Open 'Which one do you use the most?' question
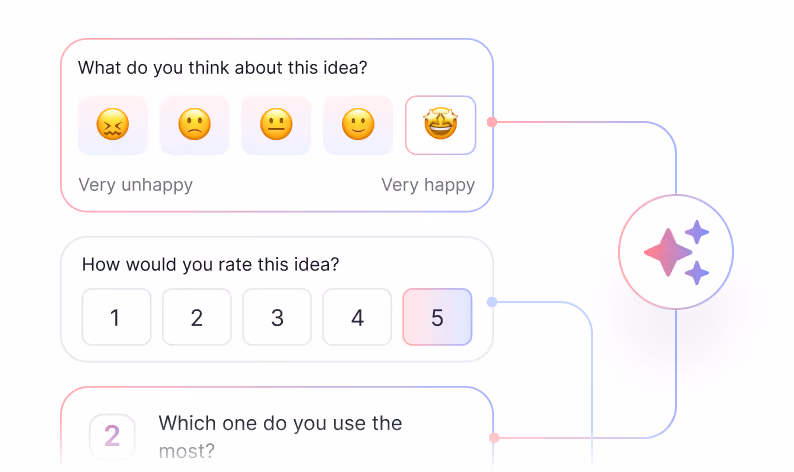The image size is (794, 472). point(280,437)
